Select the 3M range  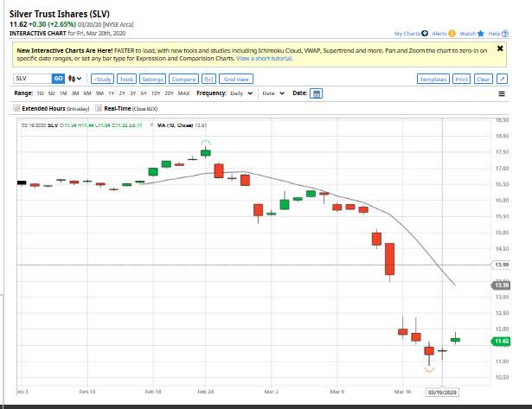tap(75, 93)
